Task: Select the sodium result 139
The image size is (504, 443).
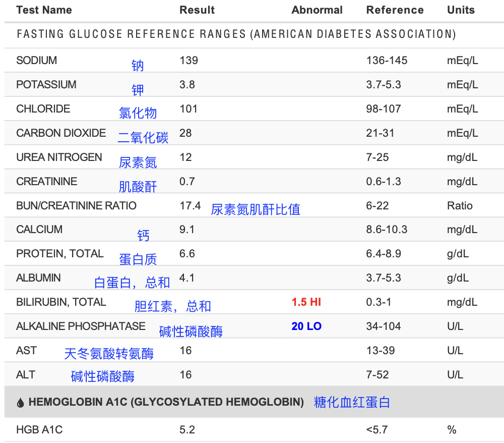Action: pyautogui.click(x=188, y=61)
